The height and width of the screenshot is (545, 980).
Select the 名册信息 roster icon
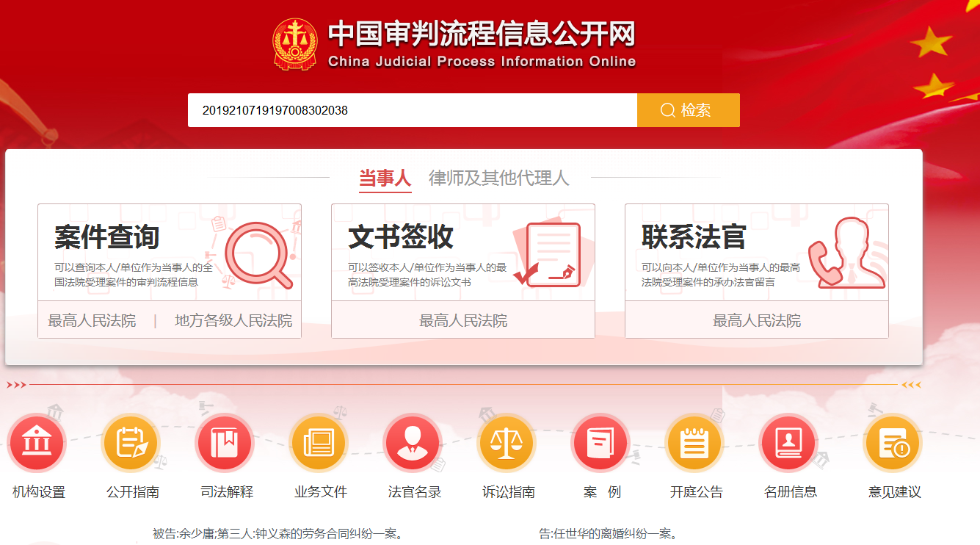tap(788, 444)
